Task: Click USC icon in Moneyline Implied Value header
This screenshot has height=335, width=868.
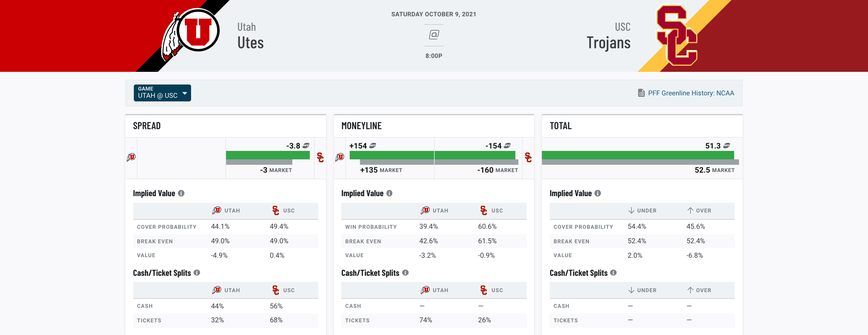Action: coord(484,211)
